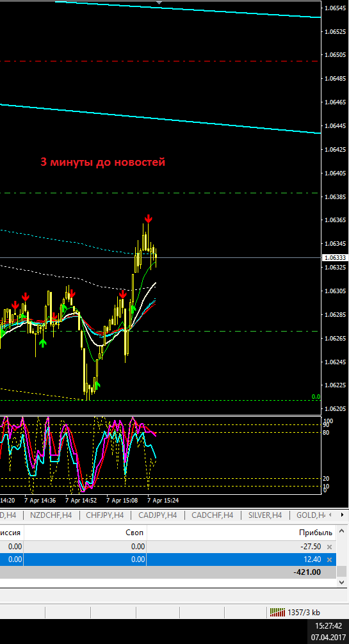Click the terminal scrollbar up arrow
The height and width of the screenshot is (644, 349).
point(342,533)
